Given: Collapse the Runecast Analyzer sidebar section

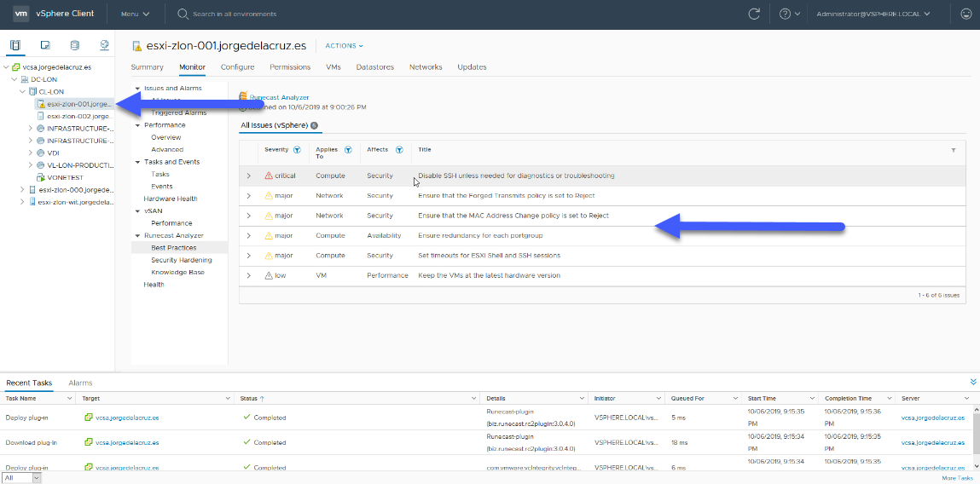Looking at the screenshot, I should [x=137, y=235].
